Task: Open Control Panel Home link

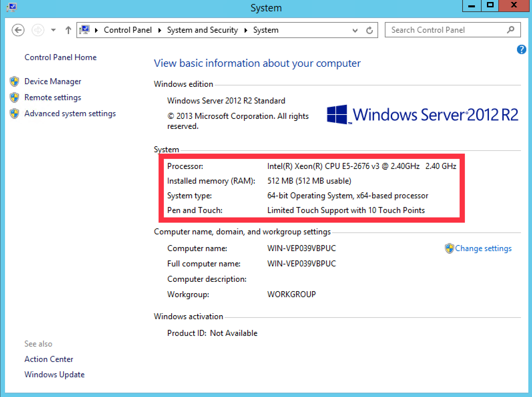Action: (x=60, y=57)
